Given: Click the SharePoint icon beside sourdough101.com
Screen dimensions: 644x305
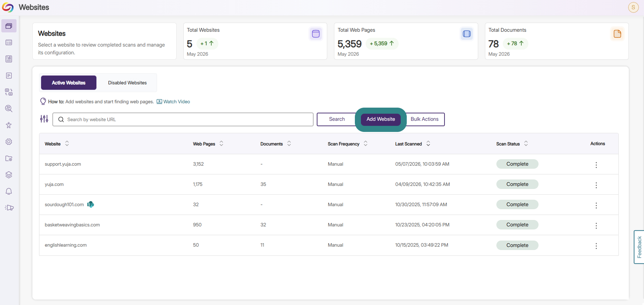Looking at the screenshot, I should click(91, 204).
